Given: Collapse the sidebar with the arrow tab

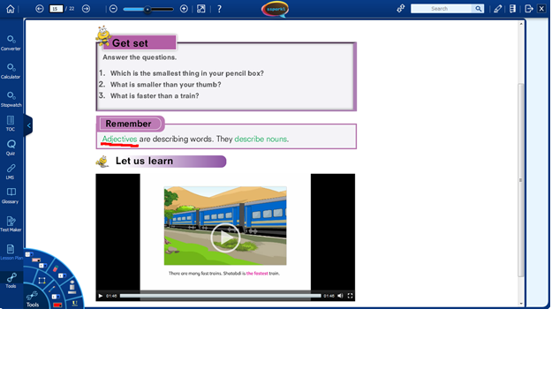Looking at the screenshot, I should (28, 125).
